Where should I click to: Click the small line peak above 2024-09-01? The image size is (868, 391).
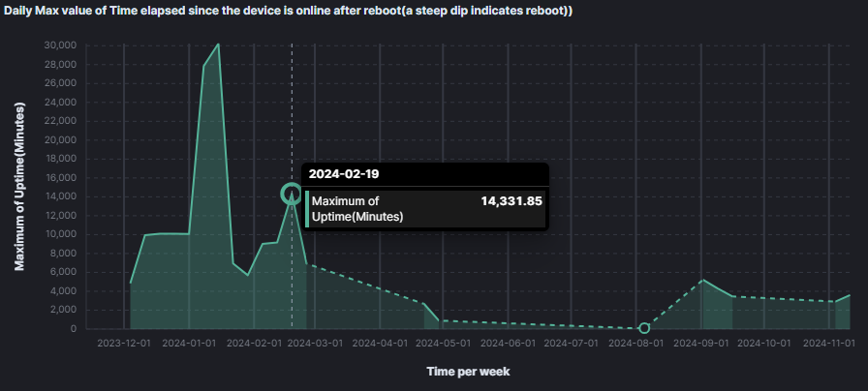(x=703, y=280)
